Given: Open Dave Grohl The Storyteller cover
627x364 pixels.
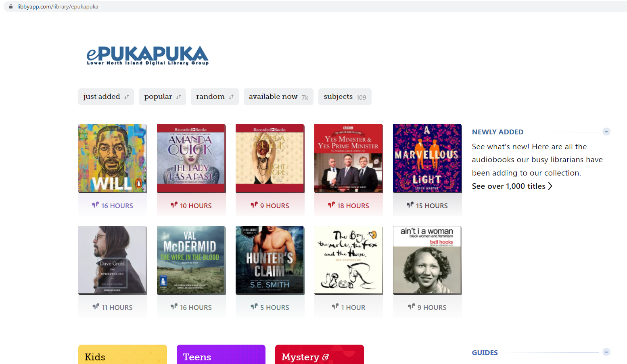Looking at the screenshot, I should coord(113,260).
